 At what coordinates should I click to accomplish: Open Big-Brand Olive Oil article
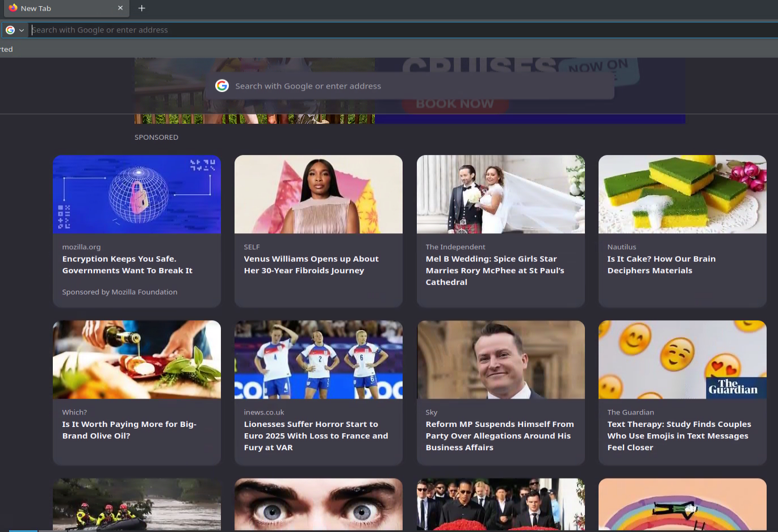(129, 430)
